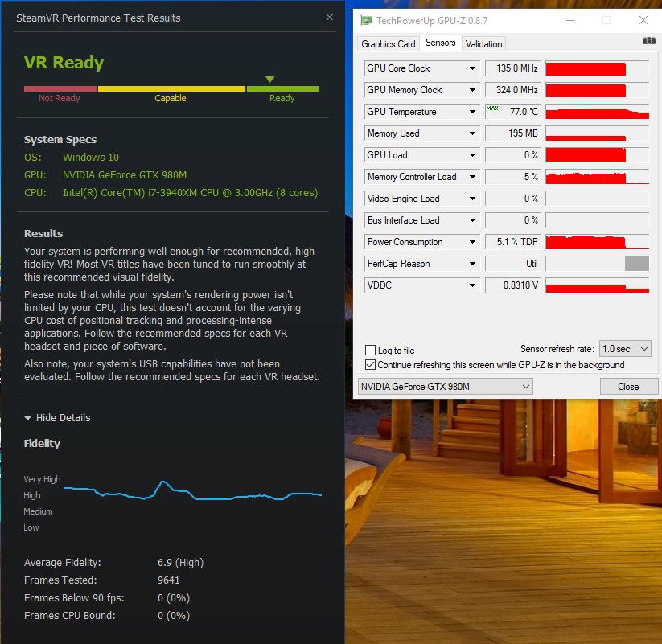
Task: Open the Power Consumption sensor dropdown
Action: pyautogui.click(x=472, y=242)
